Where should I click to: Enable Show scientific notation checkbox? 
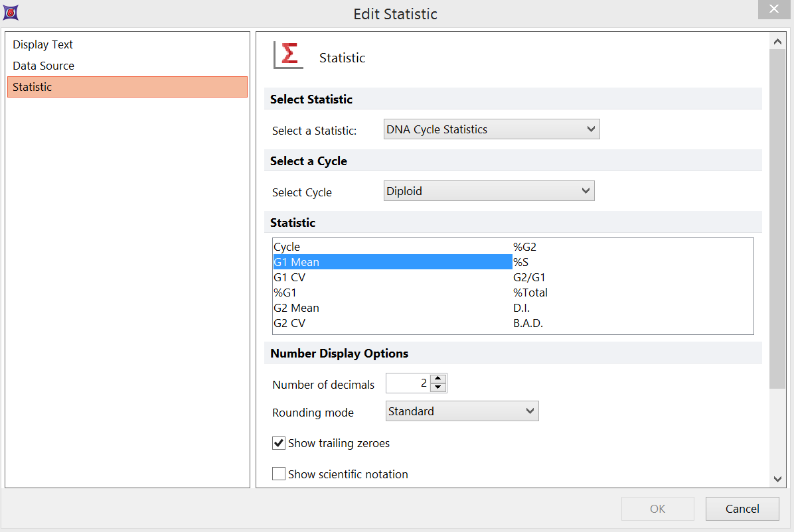(279, 474)
